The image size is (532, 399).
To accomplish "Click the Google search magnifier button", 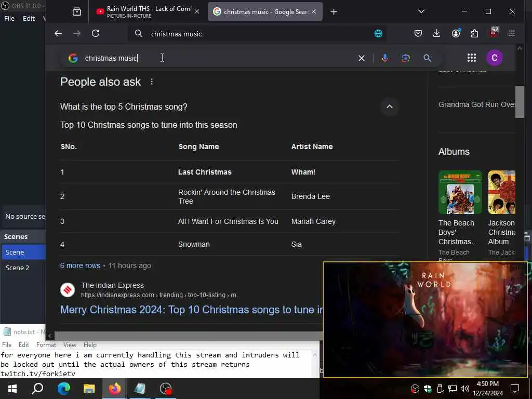I will click(427, 58).
